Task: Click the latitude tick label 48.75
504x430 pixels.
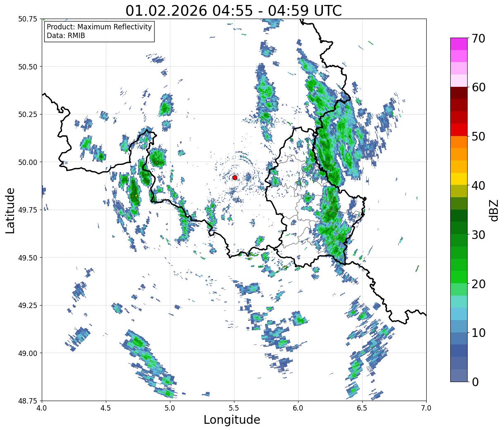Action: pos(28,401)
